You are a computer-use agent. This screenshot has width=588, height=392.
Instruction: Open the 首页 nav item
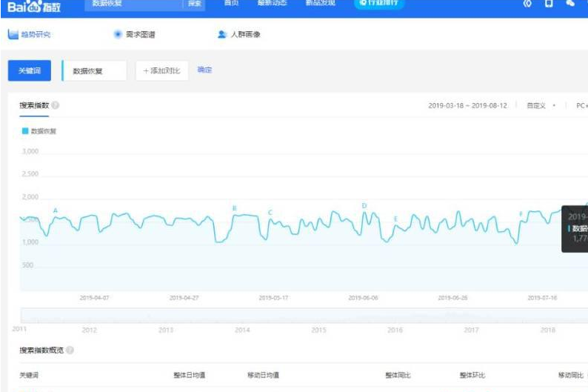(x=231, y=3)
